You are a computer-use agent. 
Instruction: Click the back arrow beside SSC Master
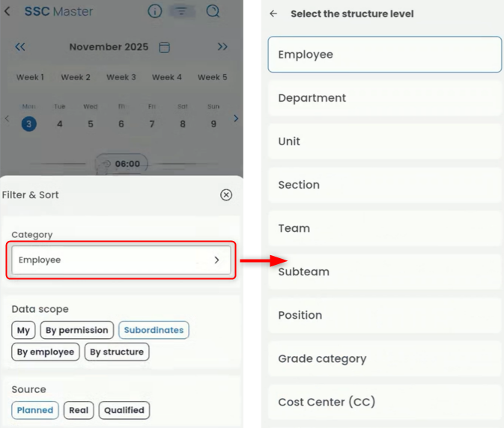click(x=8, y=11)
